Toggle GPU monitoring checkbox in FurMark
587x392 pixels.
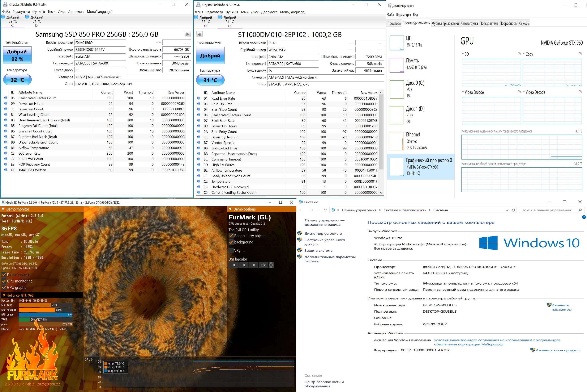click(x=4, y=281)
